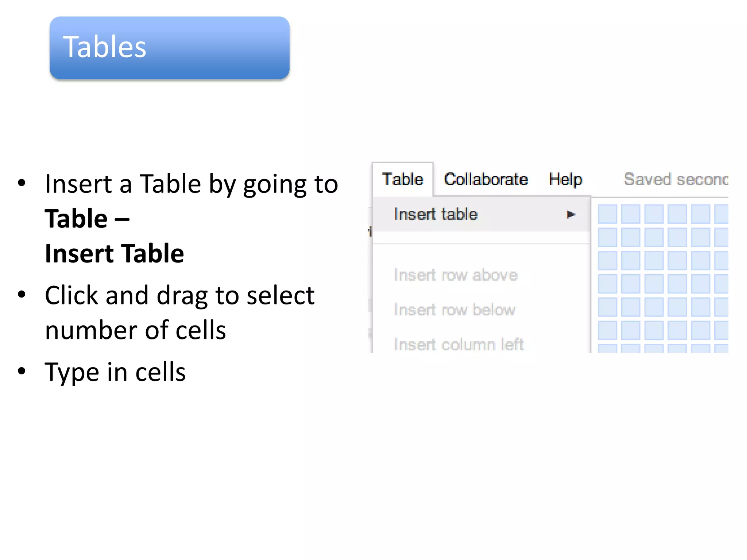
Task: Click the "Type in cells" bullet
Action: pos(115,372)
